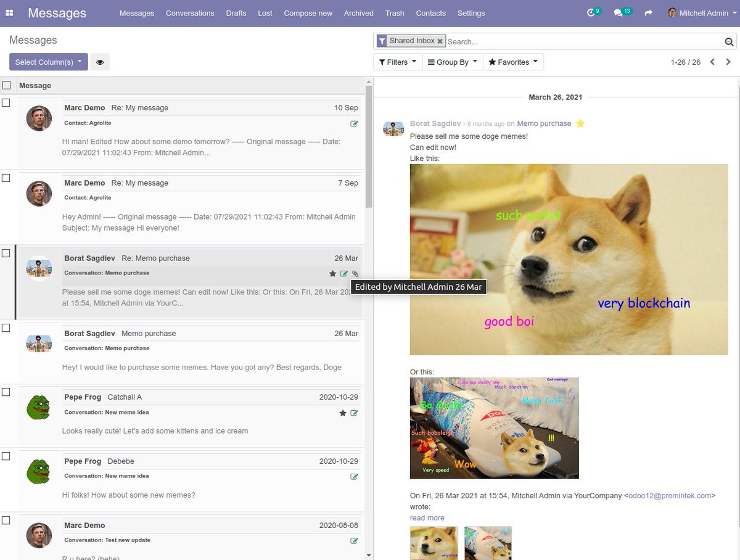Viewport: 740px width, 560px height.
Task: Open the Drafts menu
Action: tap(236, 13)
